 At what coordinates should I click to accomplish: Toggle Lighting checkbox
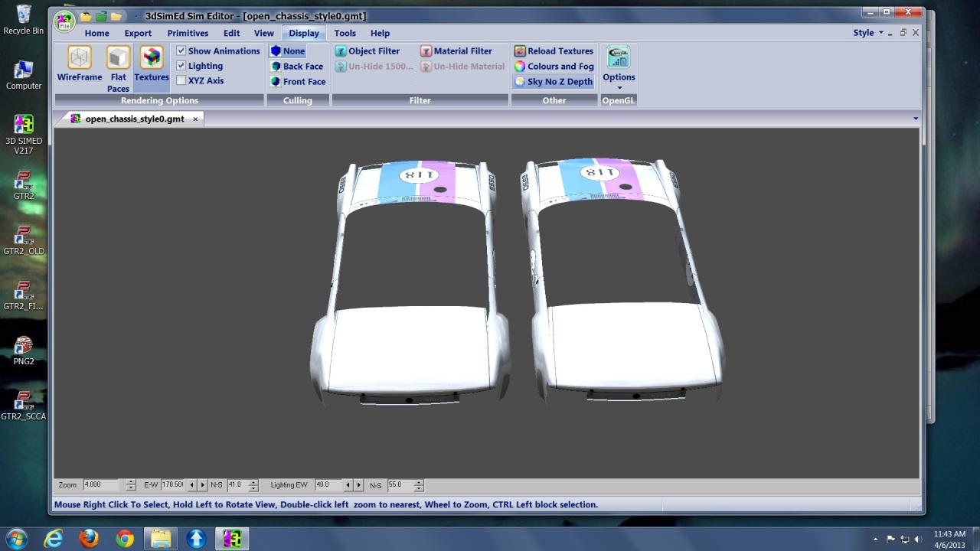(181, 66)
